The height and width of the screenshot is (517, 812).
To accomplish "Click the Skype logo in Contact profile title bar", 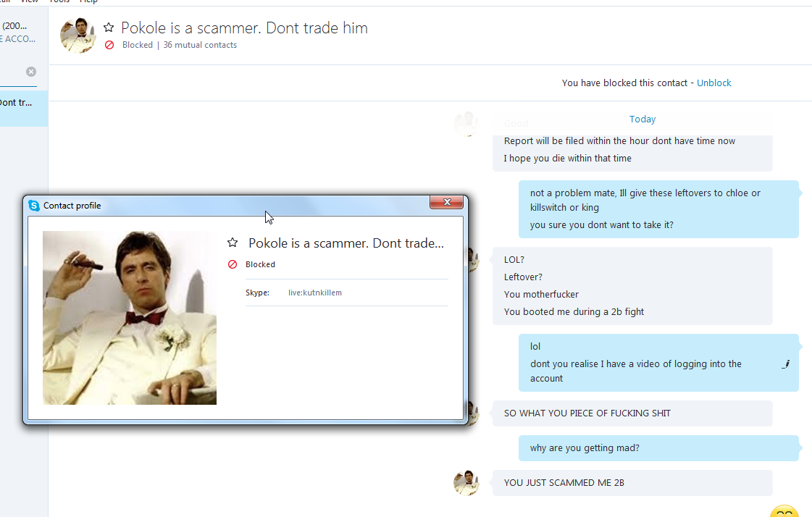I will coord(34,206).
